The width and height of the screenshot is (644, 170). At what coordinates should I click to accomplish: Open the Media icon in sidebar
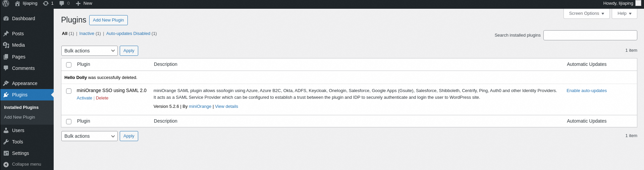(6, 45)
